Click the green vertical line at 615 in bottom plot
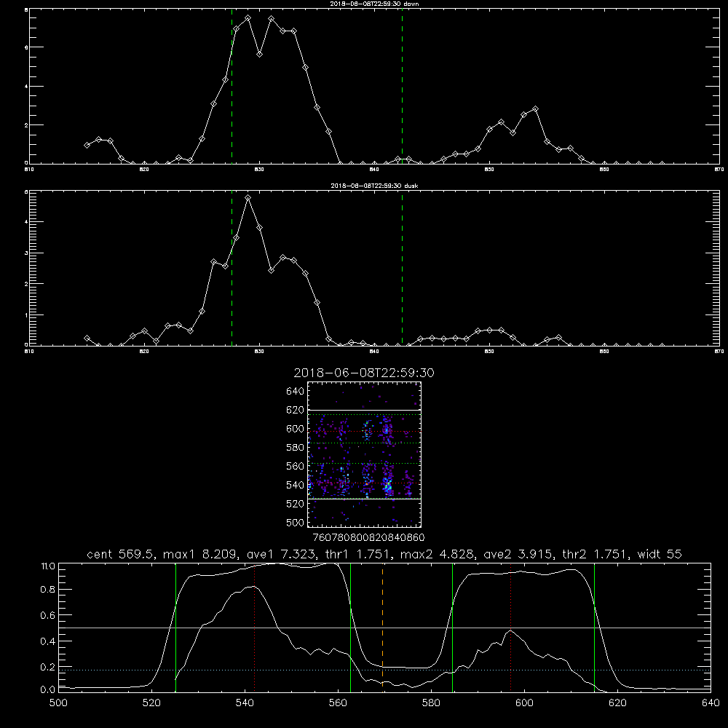This screenshot has width=728, height=728. 594,627
